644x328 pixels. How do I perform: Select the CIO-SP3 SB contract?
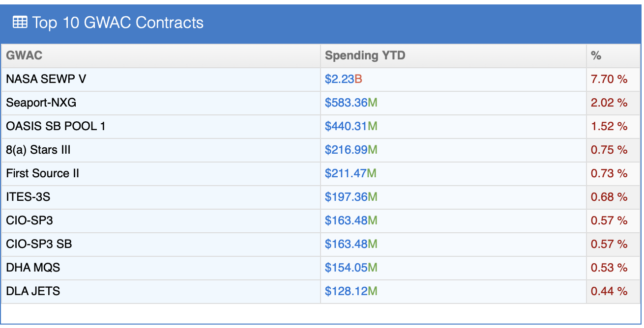39,244
